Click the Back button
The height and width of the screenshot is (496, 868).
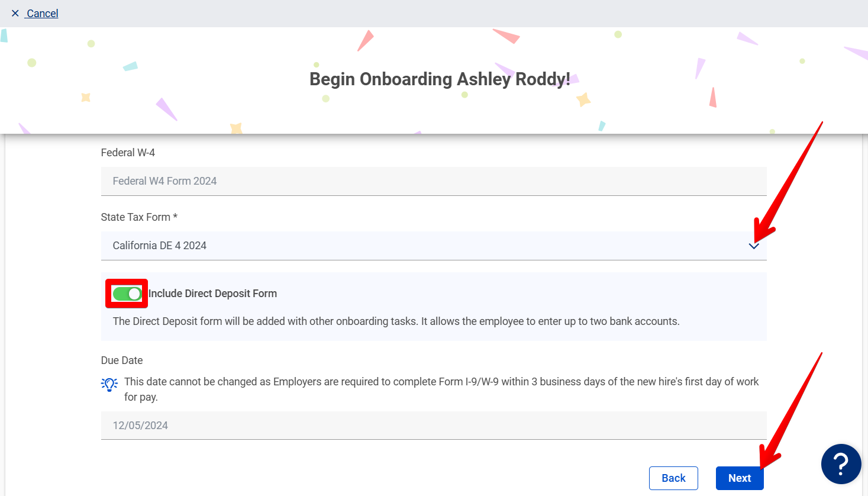tap(673, 478)
